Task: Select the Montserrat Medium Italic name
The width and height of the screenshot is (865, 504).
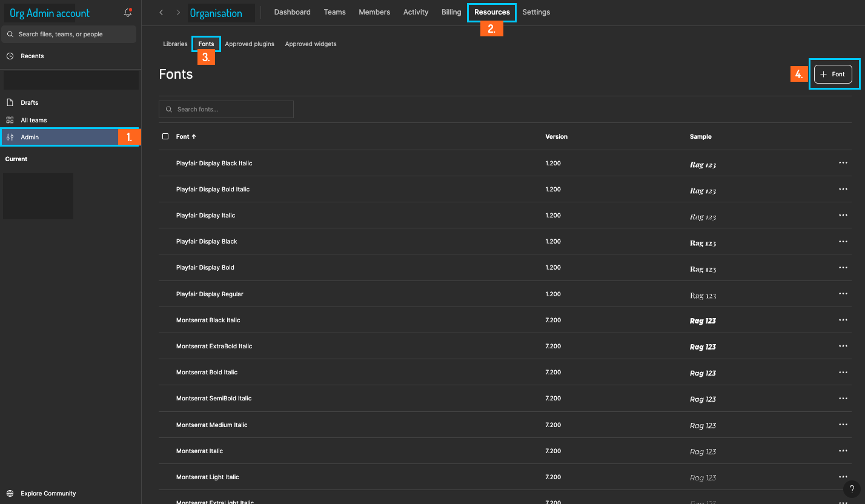Action: [212, 425]
